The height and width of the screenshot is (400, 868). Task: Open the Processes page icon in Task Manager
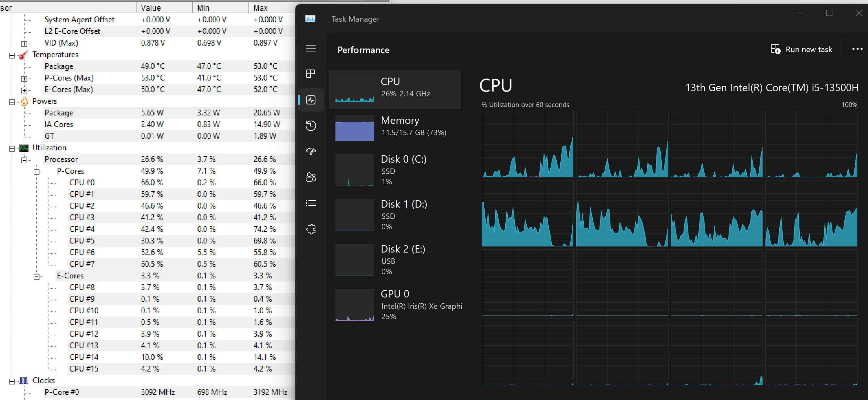point(311,74)
